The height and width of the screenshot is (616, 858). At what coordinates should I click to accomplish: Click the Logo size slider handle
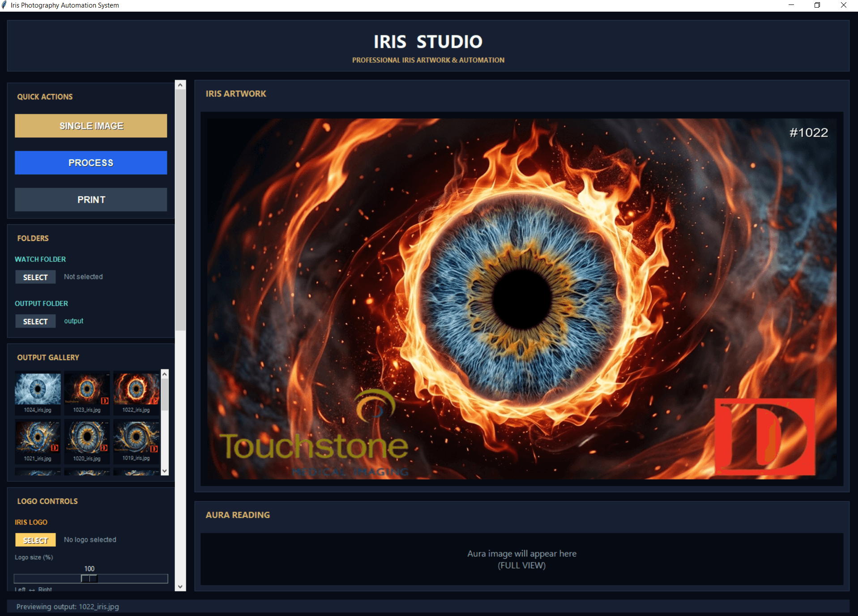tap(89, 578)
